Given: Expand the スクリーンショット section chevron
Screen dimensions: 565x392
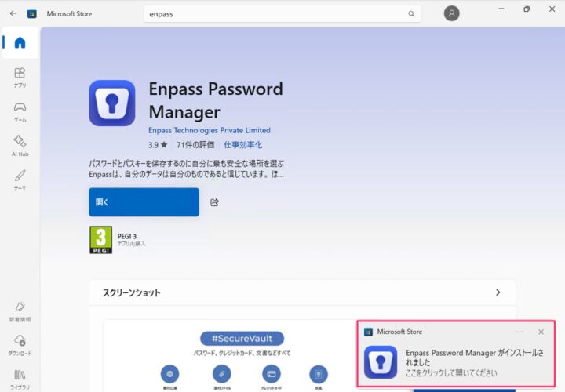Looking at the screenshot, I should point(498,292).
